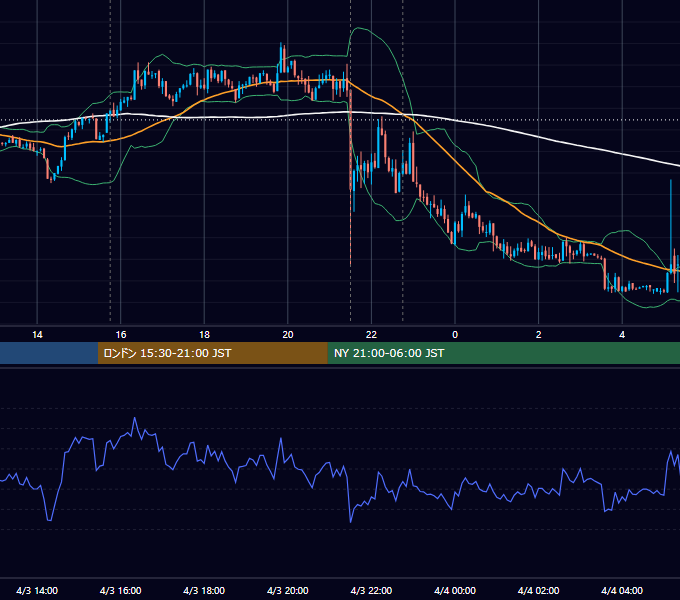Select the blue session bar before London

[49, 353]
